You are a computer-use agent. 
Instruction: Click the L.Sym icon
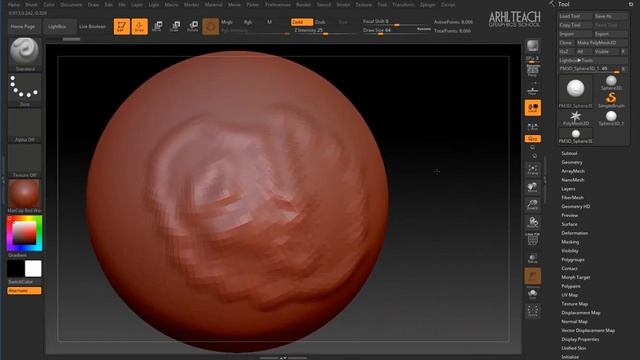(533, 127)
